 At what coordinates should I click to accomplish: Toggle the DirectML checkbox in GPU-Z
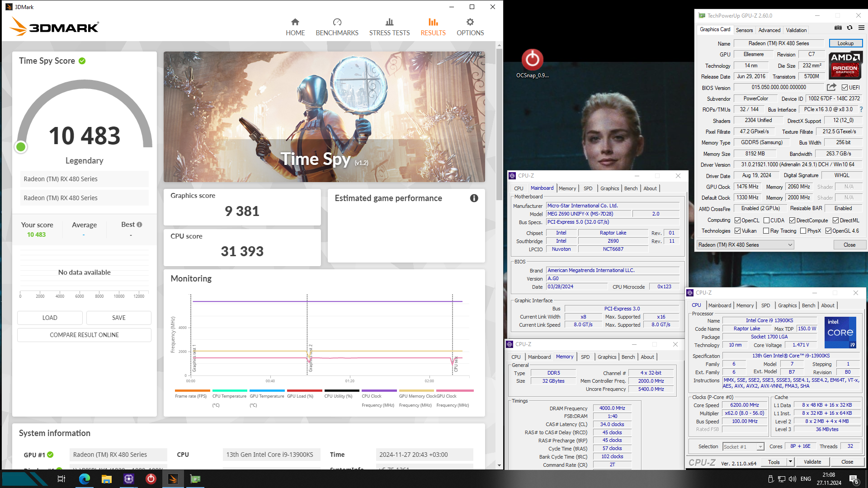(x=836, y=221)
